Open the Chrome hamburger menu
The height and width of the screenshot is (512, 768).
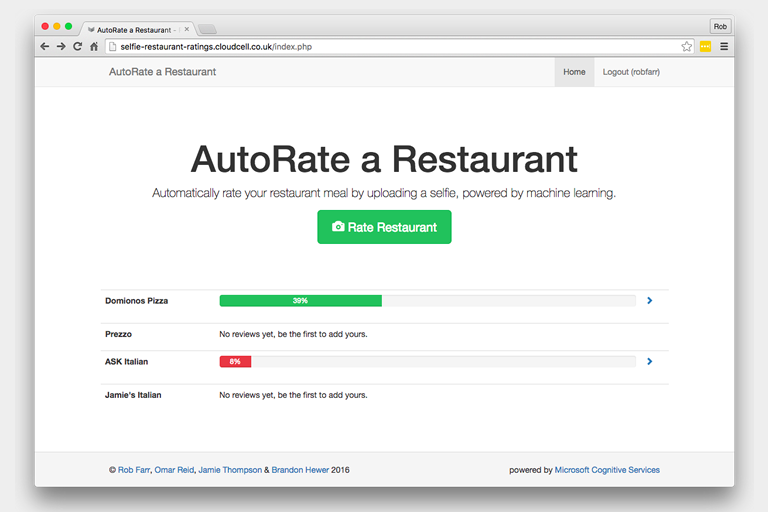(724, 47)
